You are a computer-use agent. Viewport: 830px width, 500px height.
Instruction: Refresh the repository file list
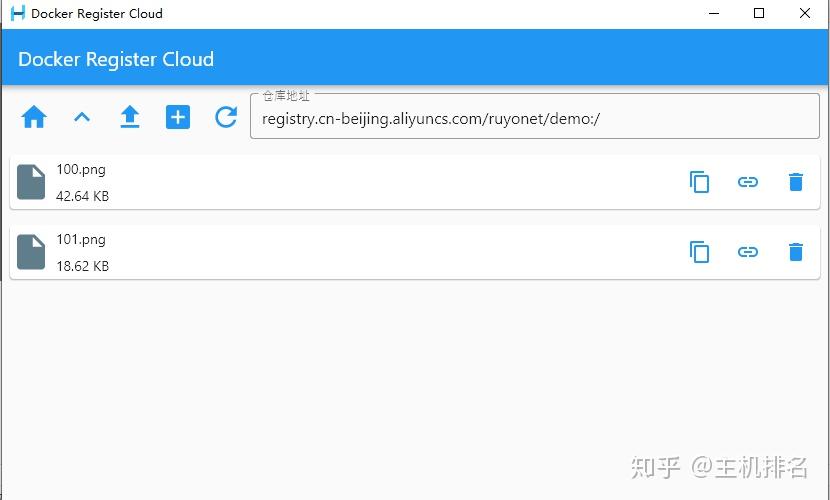click(226, 117)
